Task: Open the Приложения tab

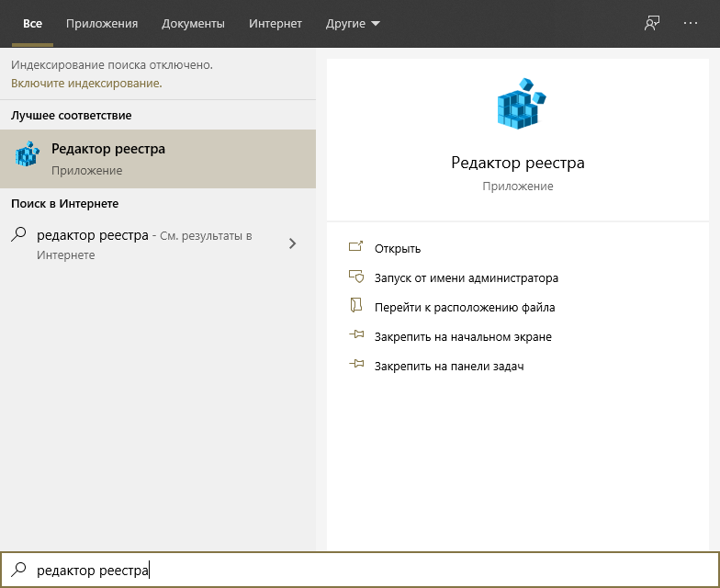Action: pyautogui.click(x=102, y=24)
